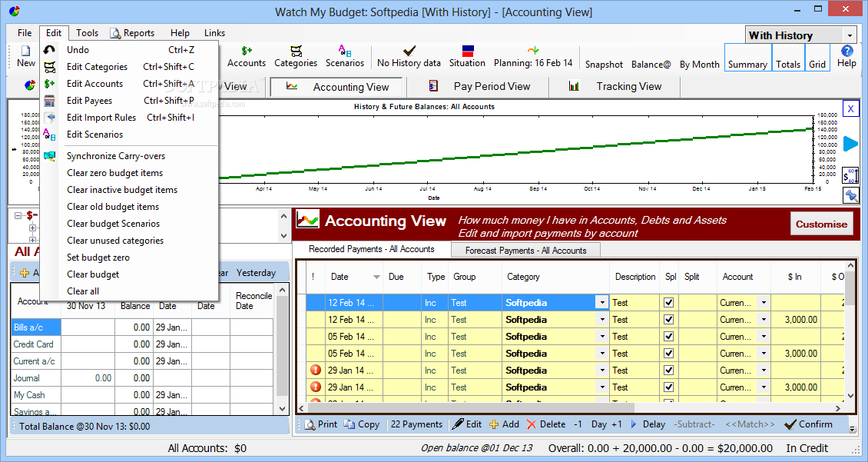This screenshot has height=462, width=868.
Task: Open Categories toolbar icon
Action: pyautogui.click(x=297, y=51)
